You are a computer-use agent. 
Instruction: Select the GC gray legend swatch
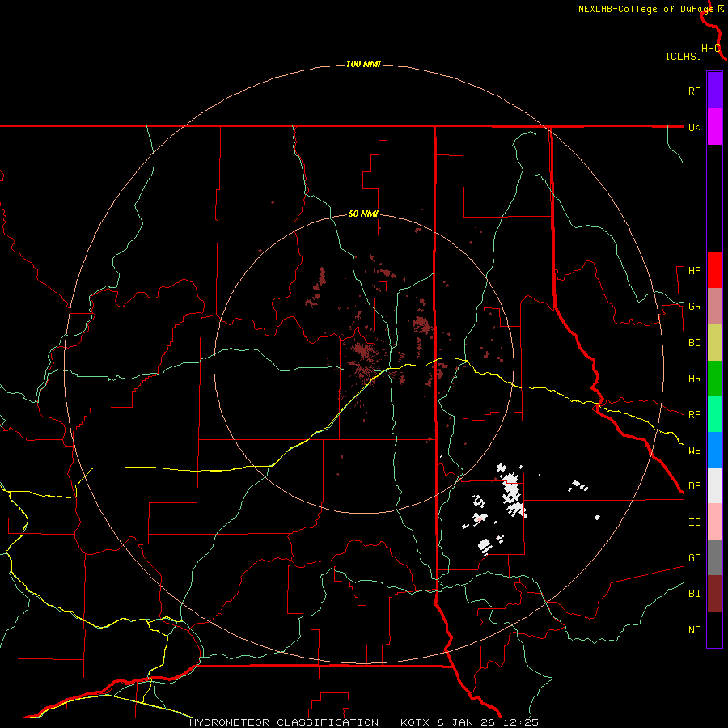point(714,557)
